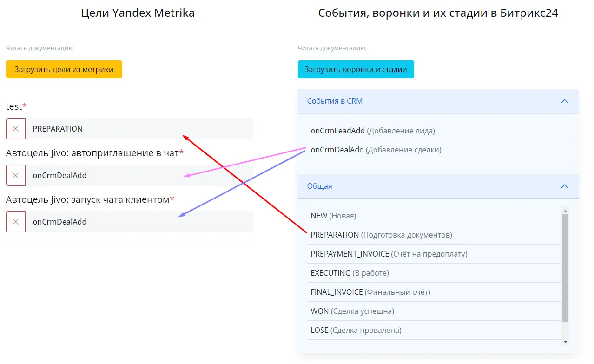This screenshot has width=594, height=364.
Task: Click Загрузить воронки и стадии button
Action: point(356,69)
